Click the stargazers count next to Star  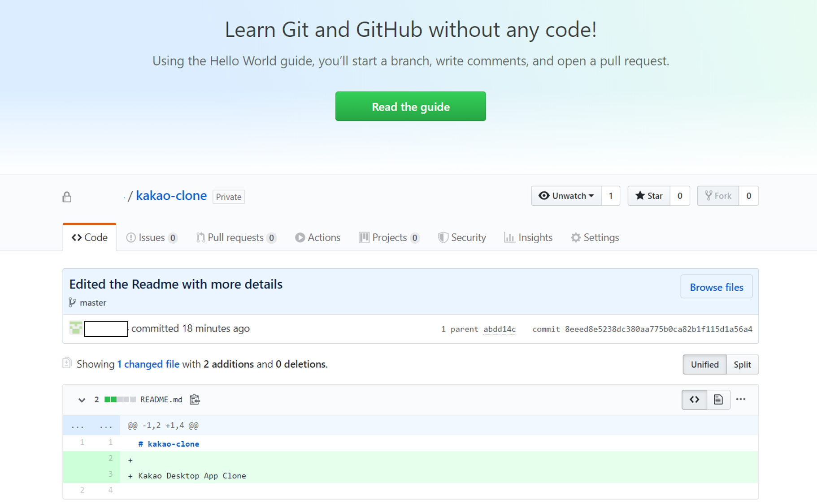click(680, 196)
